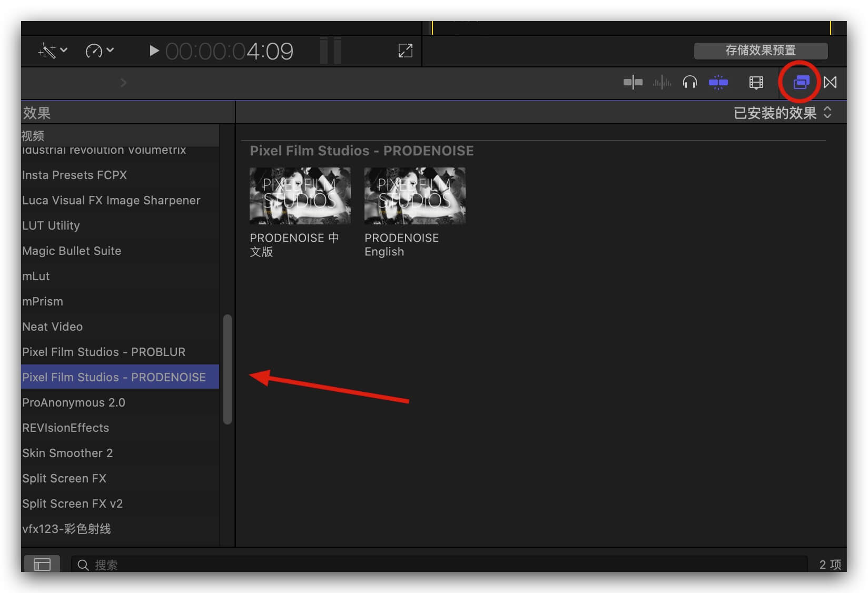This screenshot has width=868, height=593.
Task: Select REVisionEffects category
Action: [120, 428]
